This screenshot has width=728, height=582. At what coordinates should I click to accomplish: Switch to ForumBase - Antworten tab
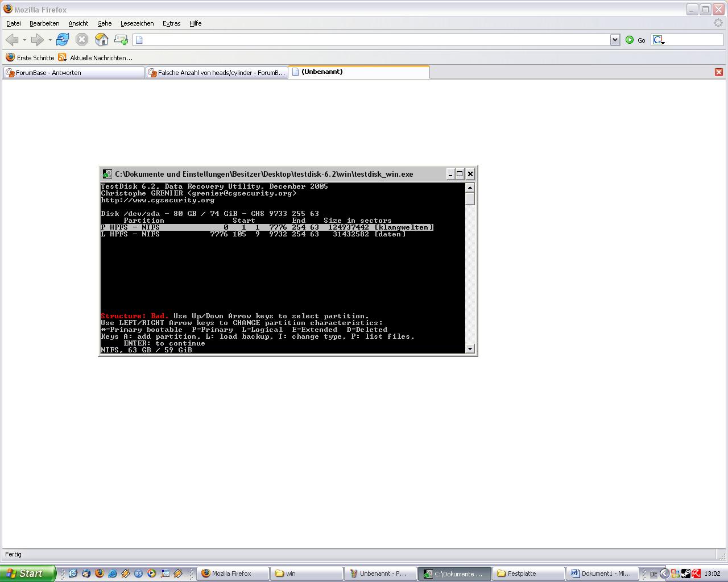point(74,73)
